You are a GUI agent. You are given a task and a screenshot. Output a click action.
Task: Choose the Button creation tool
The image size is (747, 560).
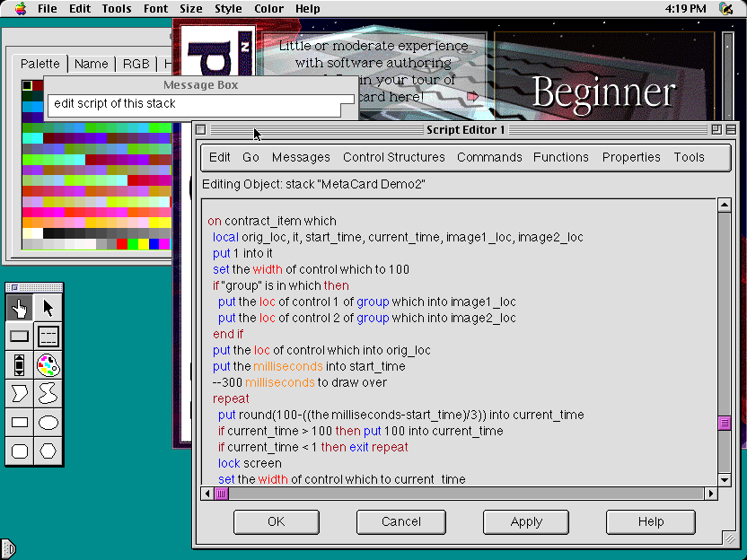click(x=20, y=337)
